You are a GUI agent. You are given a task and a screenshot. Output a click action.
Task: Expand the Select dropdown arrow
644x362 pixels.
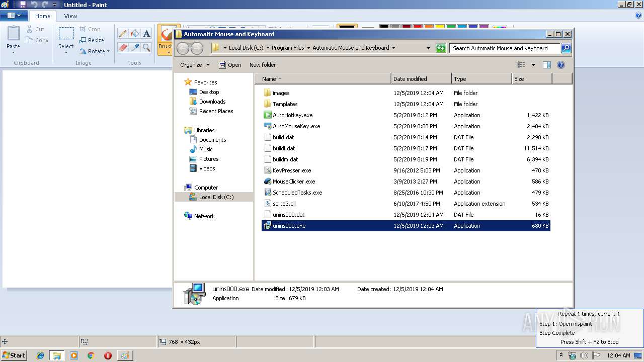[x=66, y=52]
